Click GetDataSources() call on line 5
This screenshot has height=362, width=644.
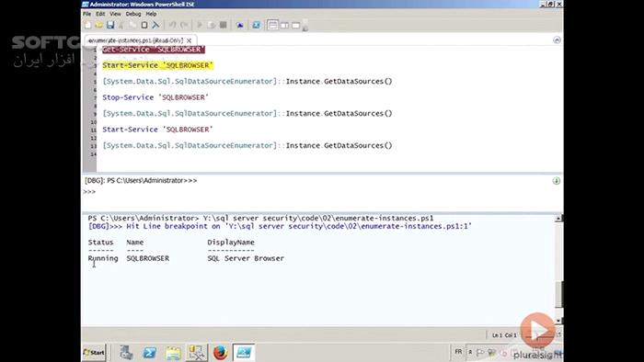coord(358,81)
